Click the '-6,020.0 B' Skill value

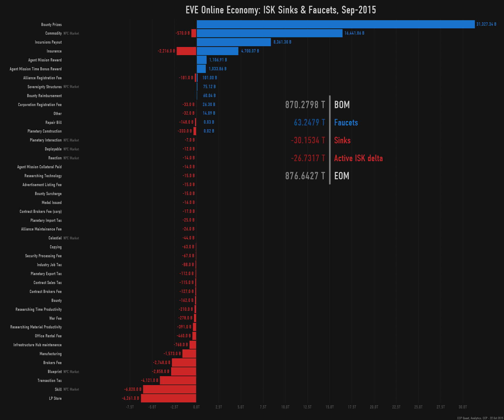point(133,389)
